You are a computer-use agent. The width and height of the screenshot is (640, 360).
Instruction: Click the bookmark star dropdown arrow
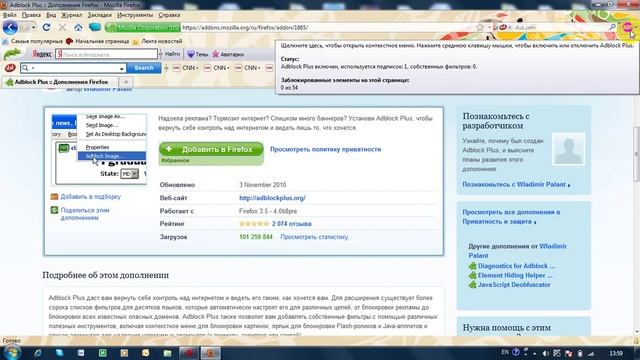[489, 27]
